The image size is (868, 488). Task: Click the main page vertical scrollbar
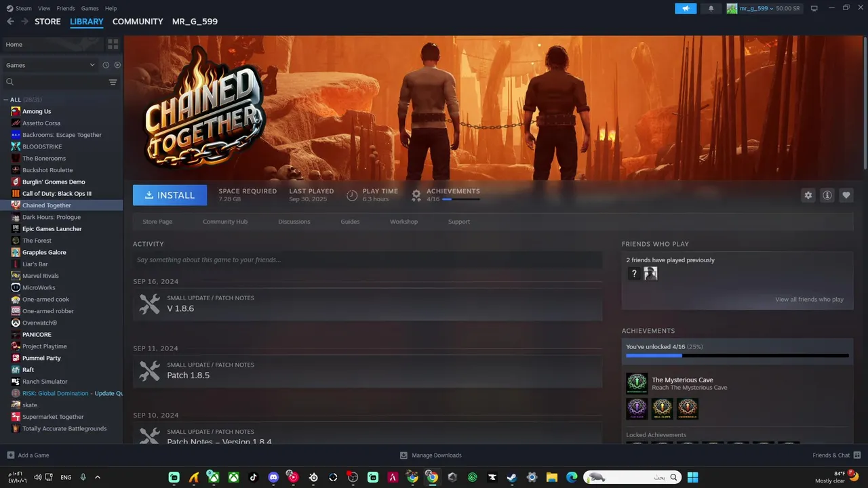pos(865,102)
